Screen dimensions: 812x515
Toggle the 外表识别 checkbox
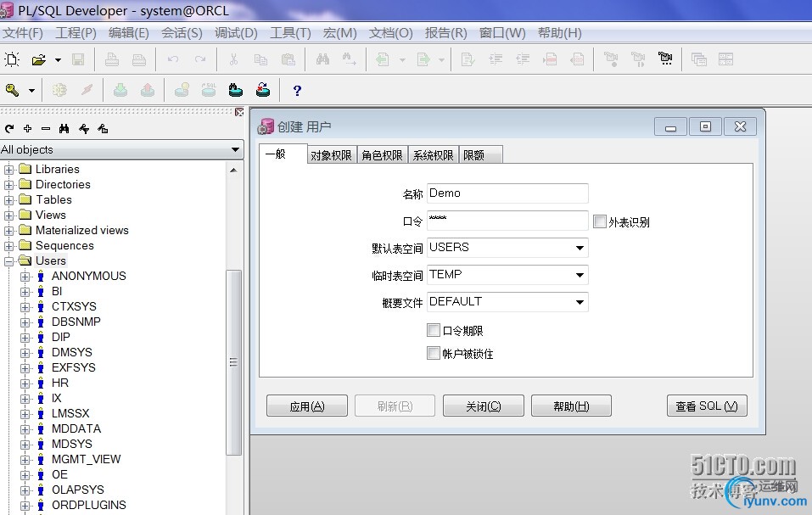(600, 221)
